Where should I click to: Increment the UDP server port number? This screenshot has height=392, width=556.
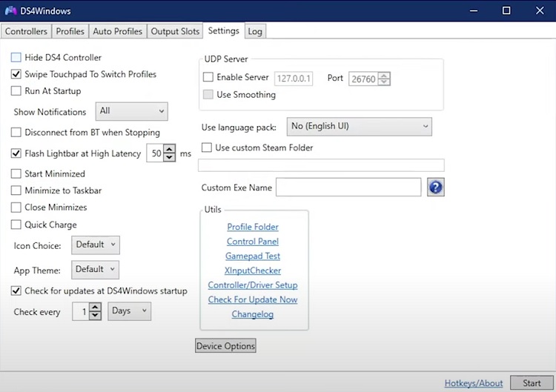coord(384,76)
